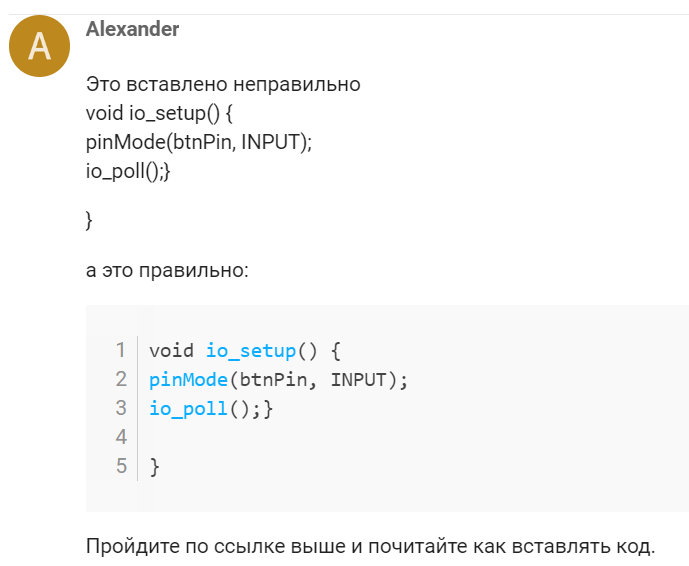Viewport: 689px width, 566px height.
Task: Click highlighted 'io_setup' in code block
Action: pos(251,351)
